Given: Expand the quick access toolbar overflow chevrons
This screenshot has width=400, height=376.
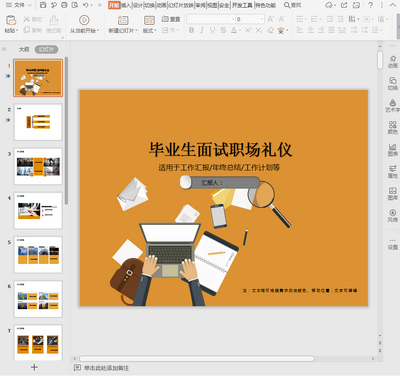Looking at the screenshot, I should point(99,5).
